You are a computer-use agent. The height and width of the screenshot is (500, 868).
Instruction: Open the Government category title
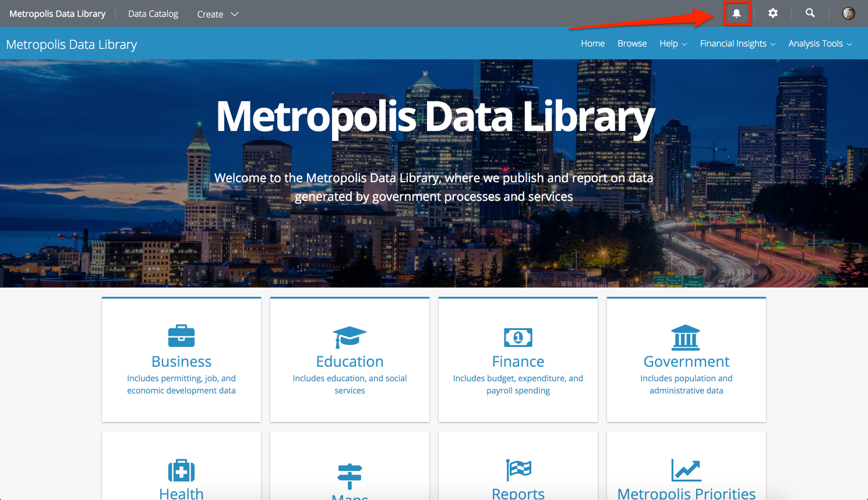pos(686,361)
